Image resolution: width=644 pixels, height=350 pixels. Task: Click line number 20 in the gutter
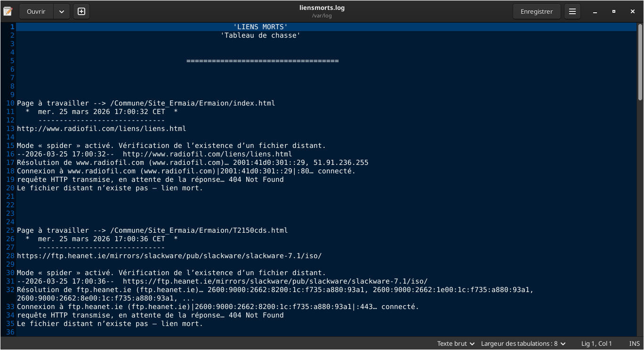[10, 188]
